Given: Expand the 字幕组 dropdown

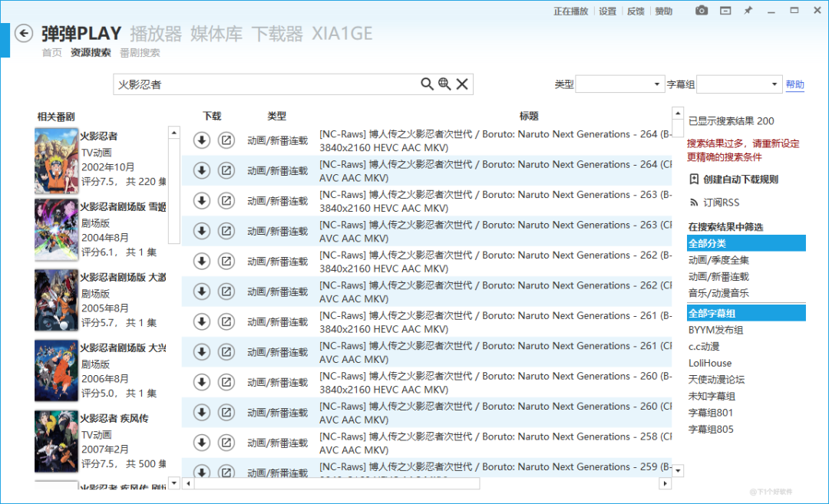Looking at the screenshot, I should coord(738,84).
